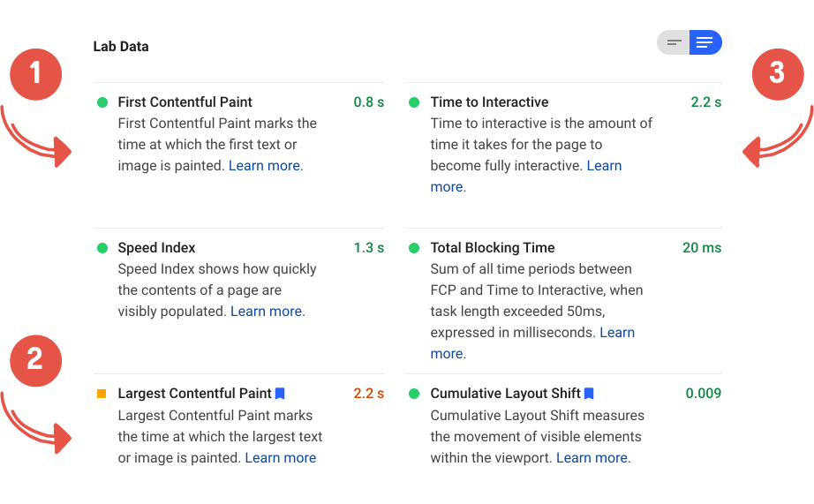This screenshot has height=504, width=814.
Task: Click the green dot beside Total Blocking Time
Action: (414, 248)
